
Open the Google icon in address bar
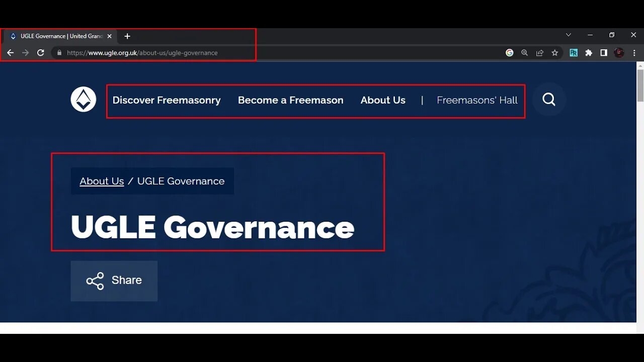pos(510,53)
